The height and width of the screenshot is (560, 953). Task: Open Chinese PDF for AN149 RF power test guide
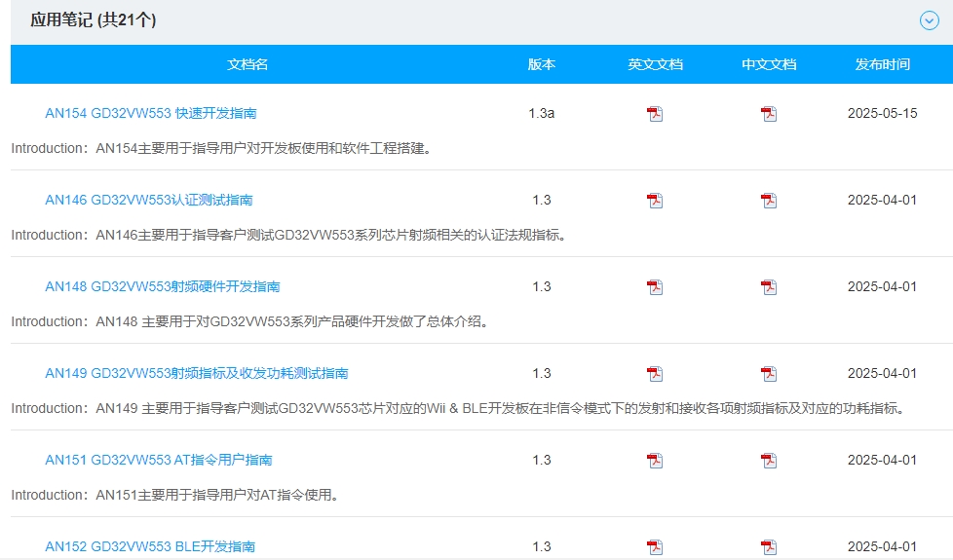(769, 374)
